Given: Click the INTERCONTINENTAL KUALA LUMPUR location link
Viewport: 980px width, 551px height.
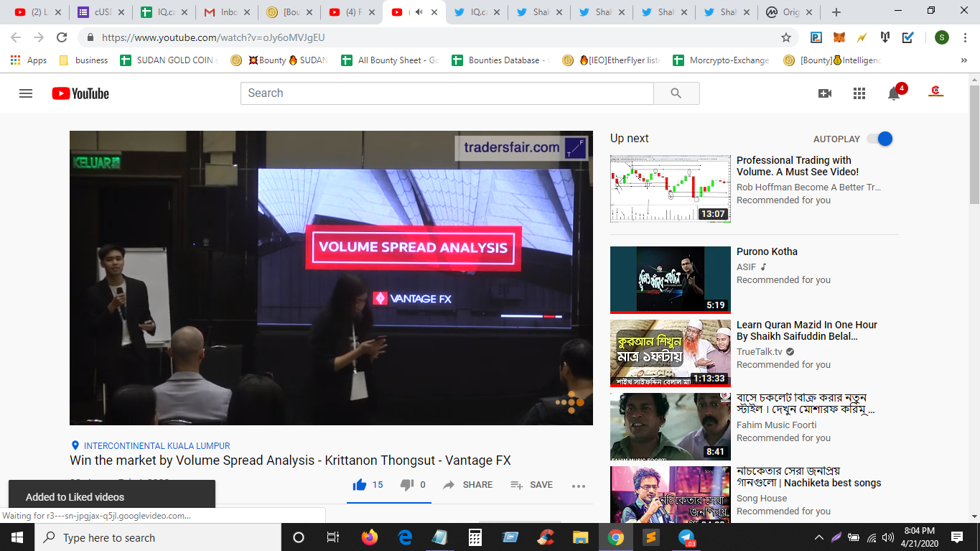Looking at the screenshot, I should click(x=157, y=446).
